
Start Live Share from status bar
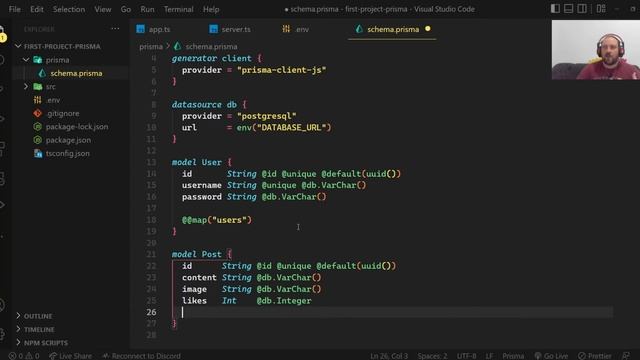71,356
